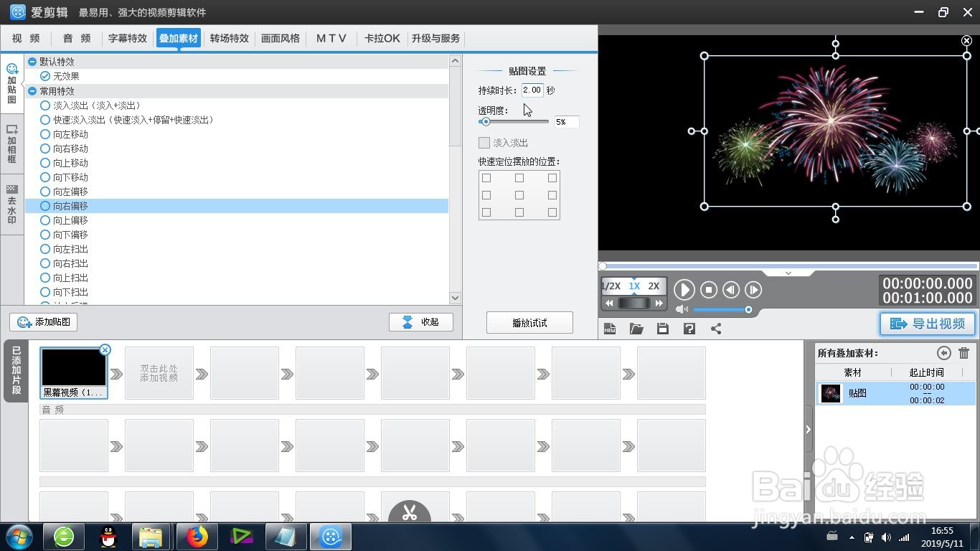Screen dimensions: 980x551
Task: Open the 画面风格 tab
Action: 281,38
